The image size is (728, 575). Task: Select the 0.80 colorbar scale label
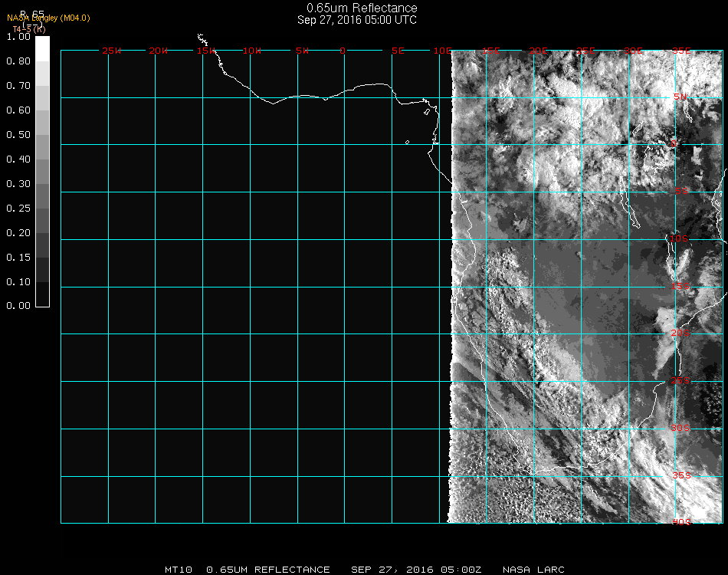pos(18,61)
